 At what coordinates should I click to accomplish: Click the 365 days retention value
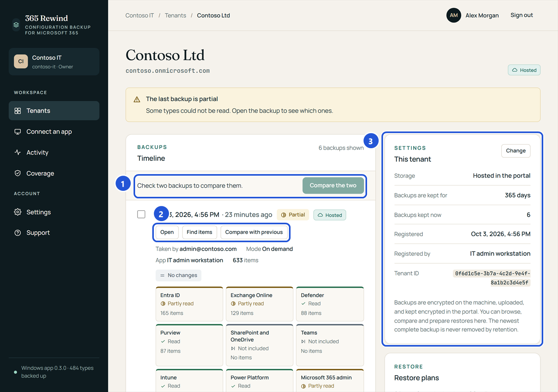pos(517,195)
